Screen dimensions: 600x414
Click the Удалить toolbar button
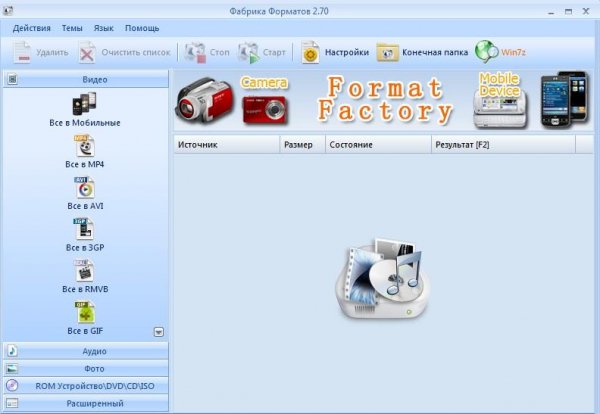pos(42,52)
